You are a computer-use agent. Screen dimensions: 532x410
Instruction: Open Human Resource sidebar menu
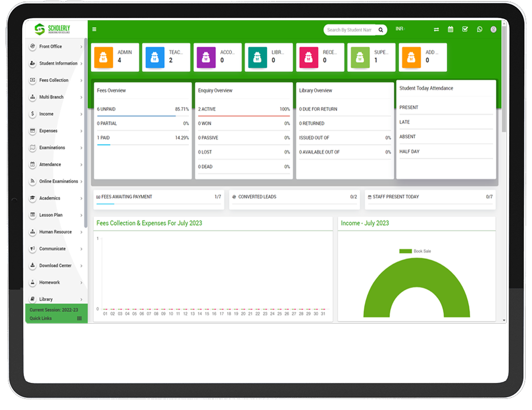point(55,232)
